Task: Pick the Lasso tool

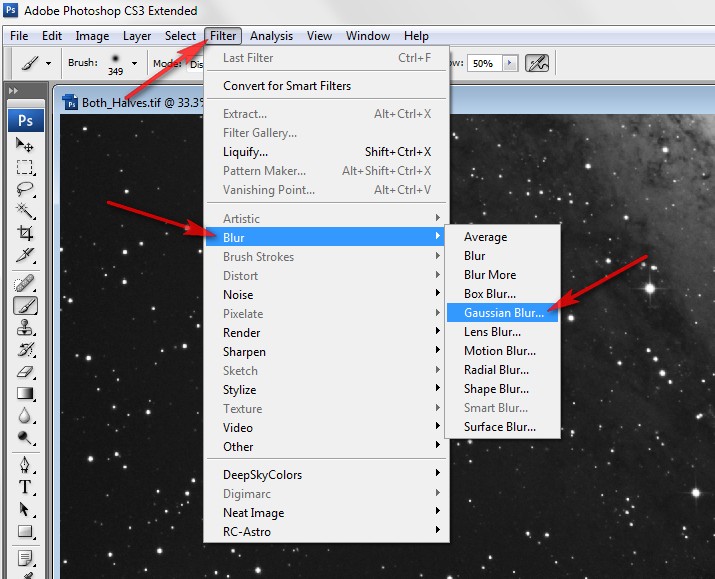Action: 26,189
